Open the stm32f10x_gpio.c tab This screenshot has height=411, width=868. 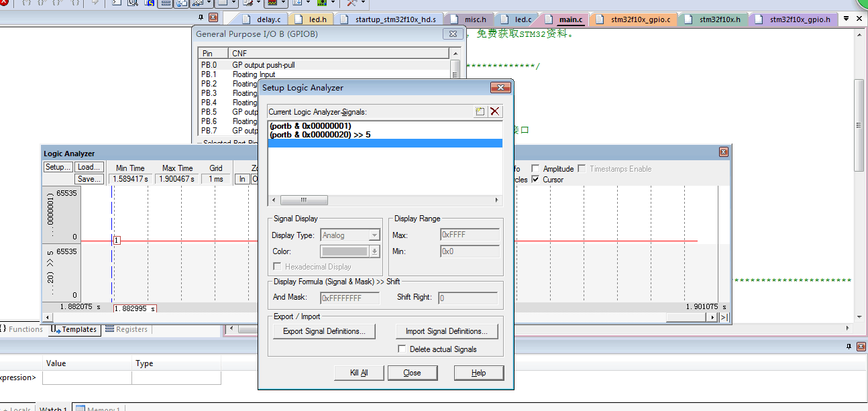[633, 19]
